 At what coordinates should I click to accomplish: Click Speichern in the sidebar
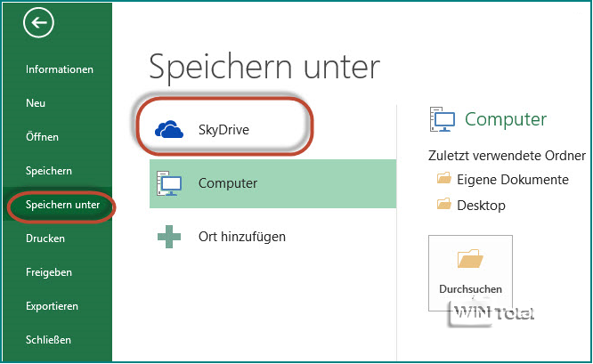point(49,171)
